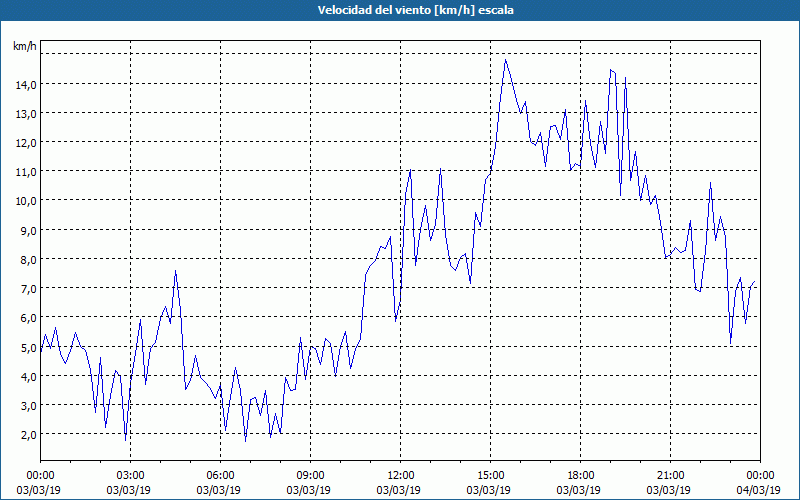
Task: Click the 15:00 time label
Action: click(490, 476)
